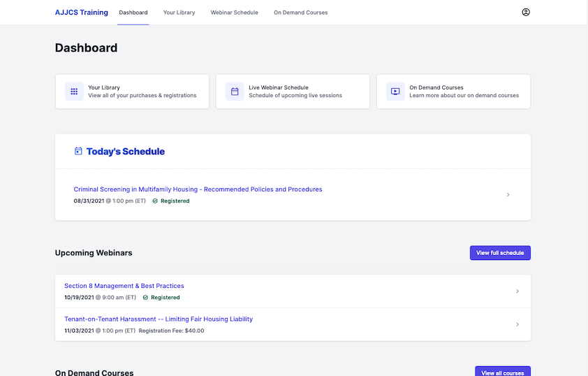Select the Dashboard tab

[x=133, y=13]
